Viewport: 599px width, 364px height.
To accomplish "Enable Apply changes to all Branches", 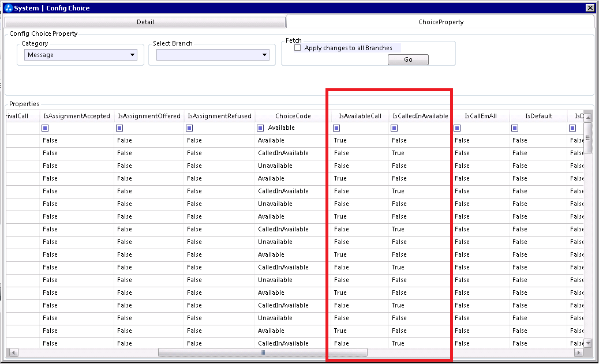I will [x=298, y=48].
